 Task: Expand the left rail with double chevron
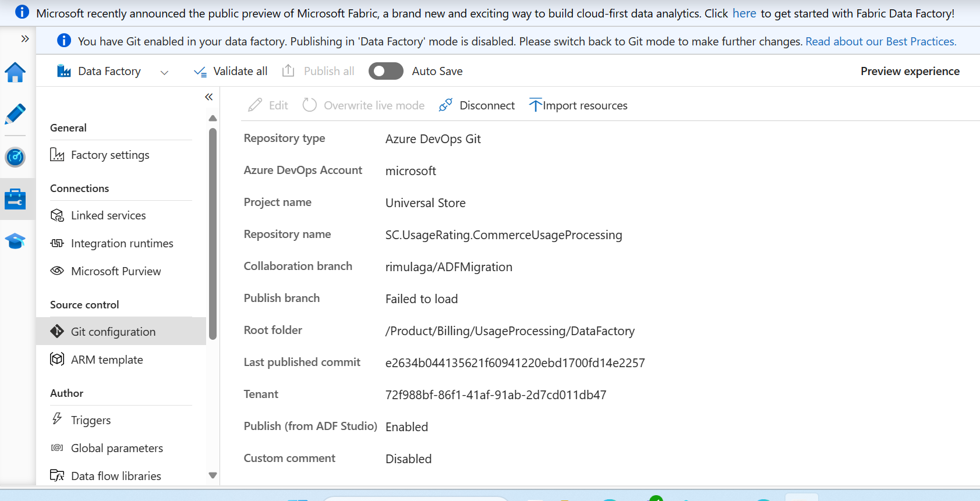(25, 39)
